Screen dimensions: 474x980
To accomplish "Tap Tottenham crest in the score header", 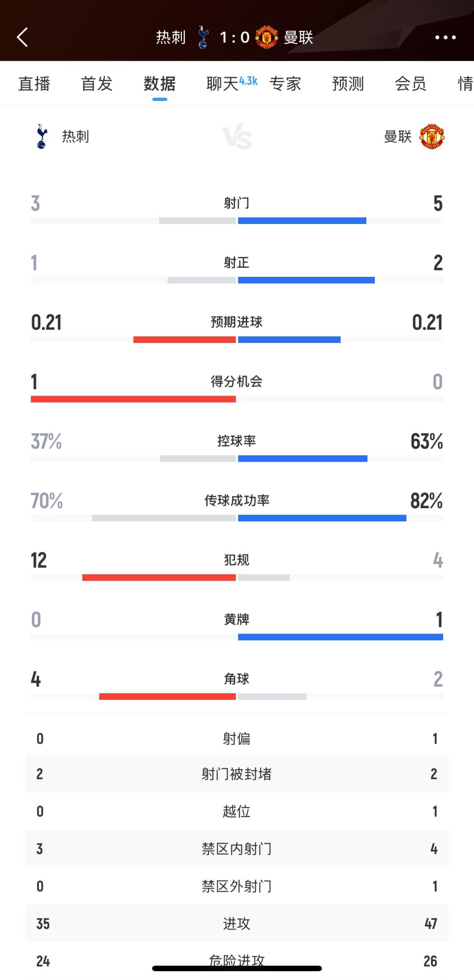I will tap(203, 37).
